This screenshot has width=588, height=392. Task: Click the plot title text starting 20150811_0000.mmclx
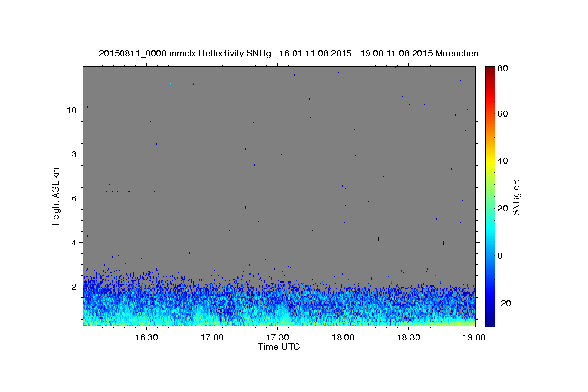(289, 53)
